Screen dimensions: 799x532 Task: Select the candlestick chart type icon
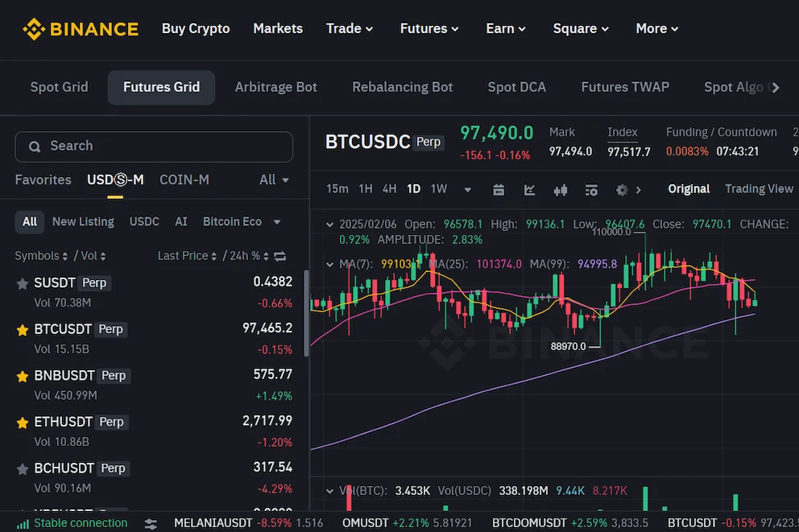click(561, 191)
